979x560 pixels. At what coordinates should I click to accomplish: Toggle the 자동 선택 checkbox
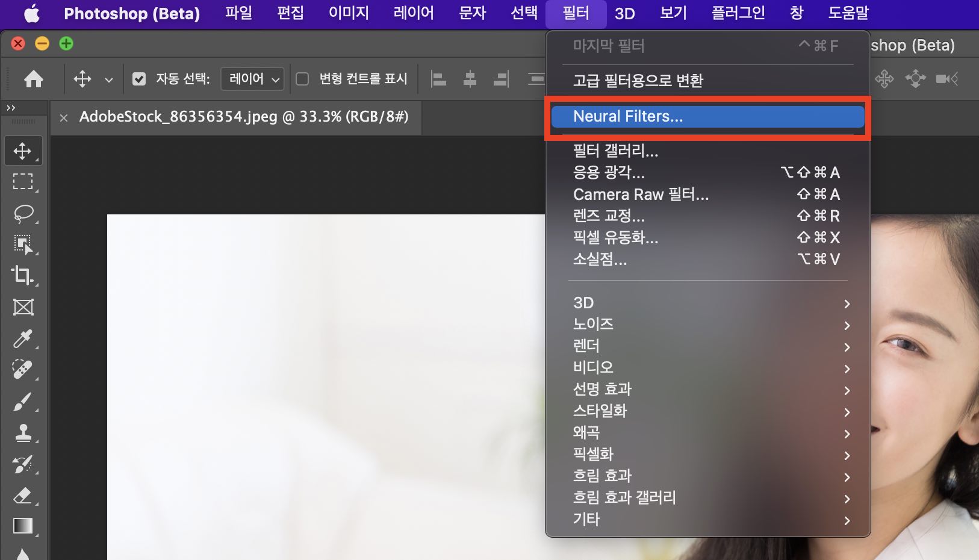(x=139, y=79)
